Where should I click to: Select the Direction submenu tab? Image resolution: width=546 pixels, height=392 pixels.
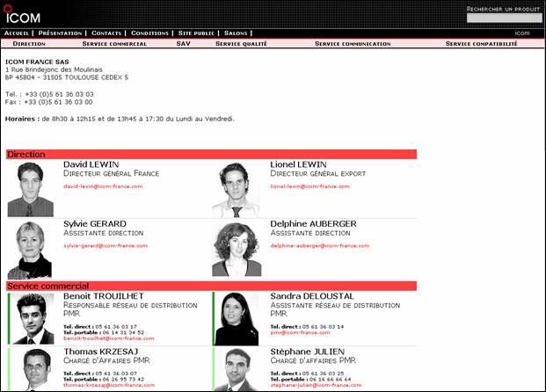(29, 44)
